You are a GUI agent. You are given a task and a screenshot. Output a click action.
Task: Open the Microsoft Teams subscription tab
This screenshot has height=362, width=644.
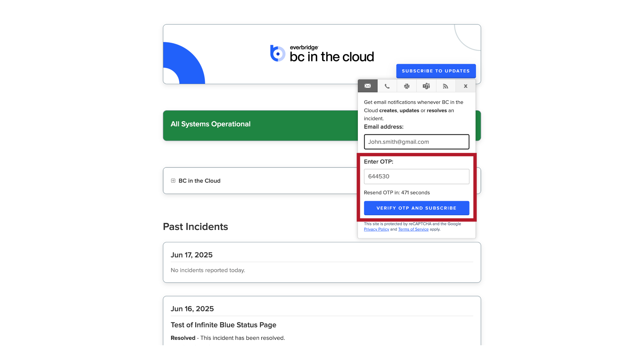tap(426, 86)
